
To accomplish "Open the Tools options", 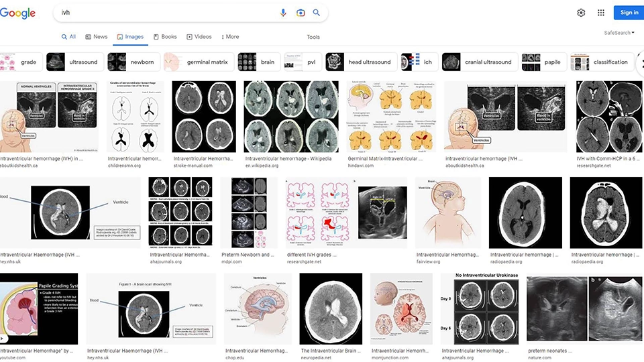I will (x=313, y=37).
